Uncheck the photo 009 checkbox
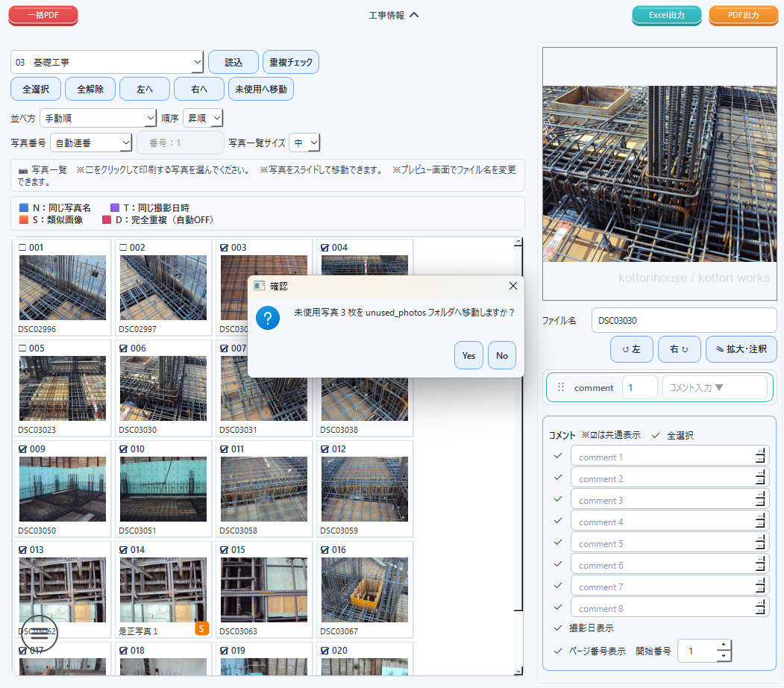This screenshot has width=784, height=688. [x=22, y=449]
